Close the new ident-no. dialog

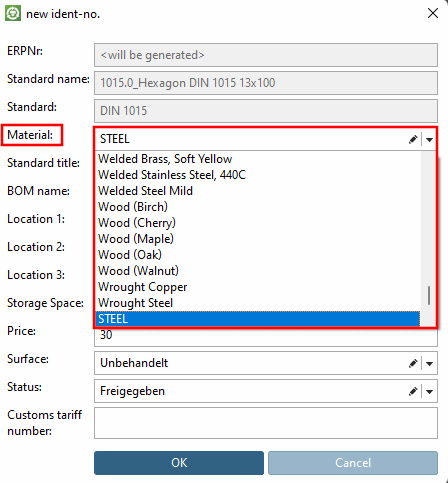point(433,13)
